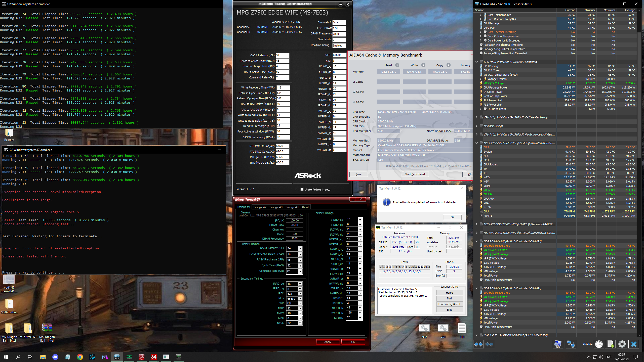Reset HWiNFO elapsed time clock icon
Screen dimensions: 644x362
[599, 344]
